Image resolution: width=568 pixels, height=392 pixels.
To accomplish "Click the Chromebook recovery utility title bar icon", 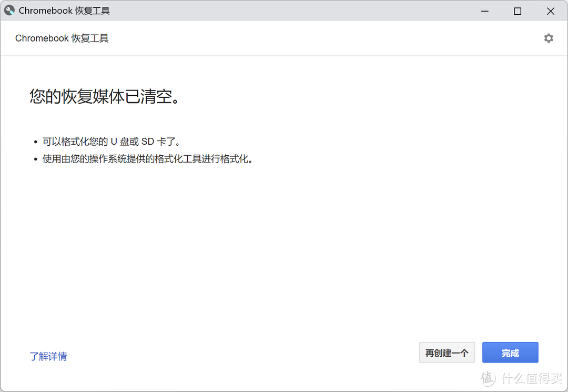I will point(9,10).
